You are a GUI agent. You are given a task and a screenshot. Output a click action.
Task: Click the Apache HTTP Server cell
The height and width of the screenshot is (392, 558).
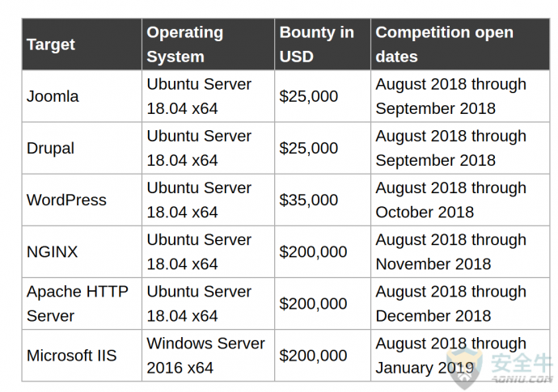click(82, 304)
